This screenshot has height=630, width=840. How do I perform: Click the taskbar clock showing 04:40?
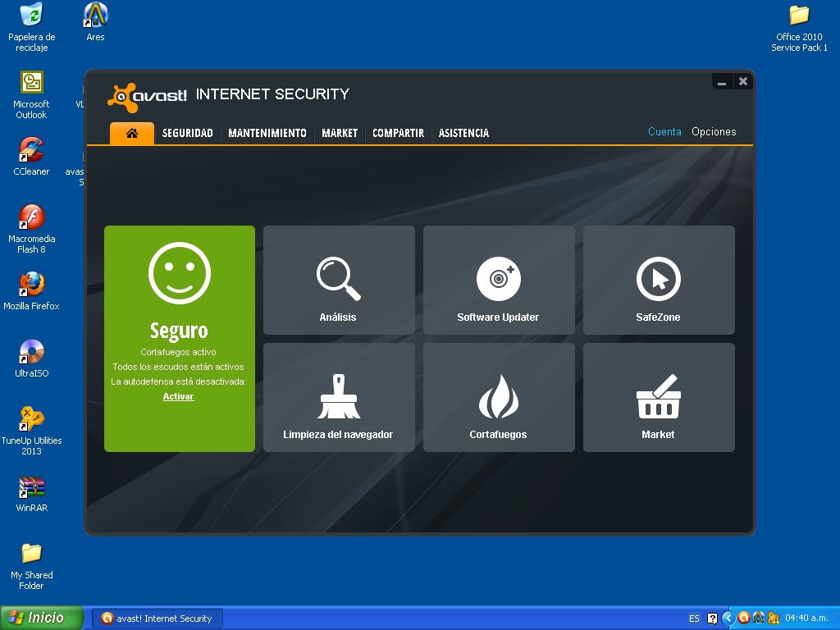(809, 618)
